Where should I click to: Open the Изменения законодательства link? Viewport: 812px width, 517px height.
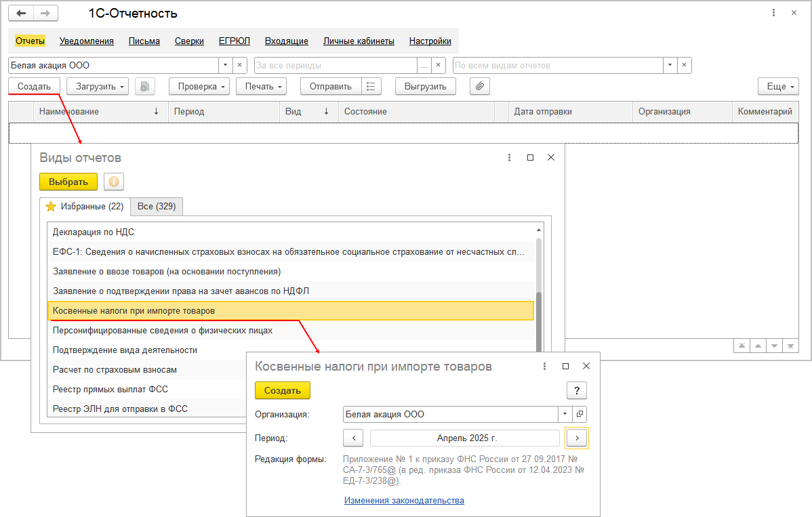[x=404, y=501]
